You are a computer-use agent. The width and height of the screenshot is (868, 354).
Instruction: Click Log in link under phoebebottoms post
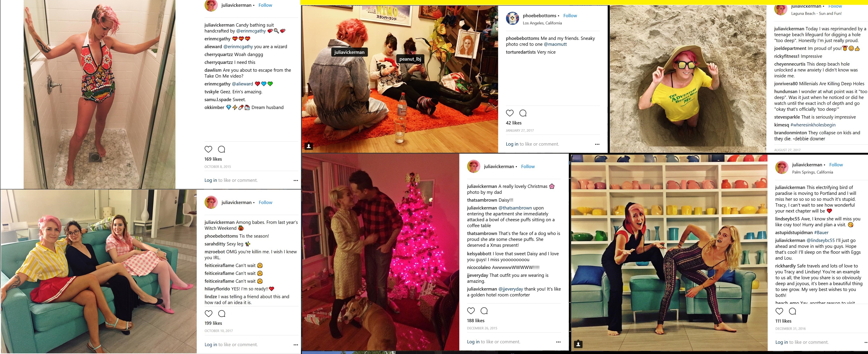point(512,144)
